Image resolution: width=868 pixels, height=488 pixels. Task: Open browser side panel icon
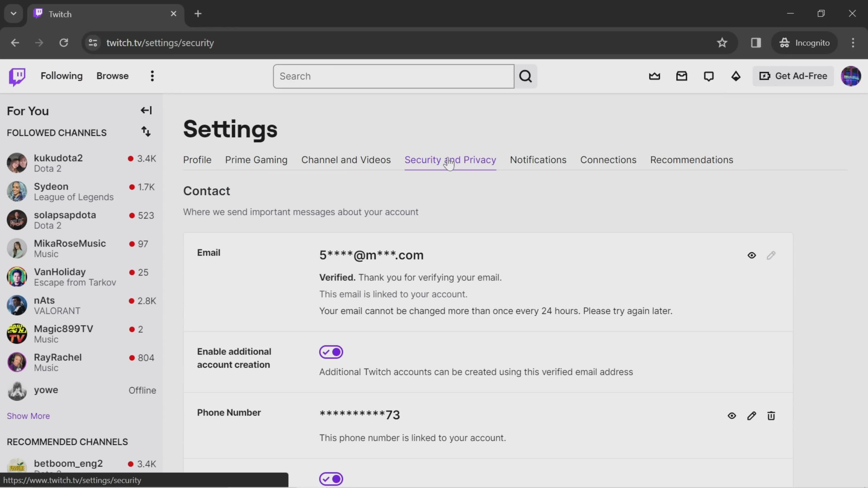click(x=756, y=43)
